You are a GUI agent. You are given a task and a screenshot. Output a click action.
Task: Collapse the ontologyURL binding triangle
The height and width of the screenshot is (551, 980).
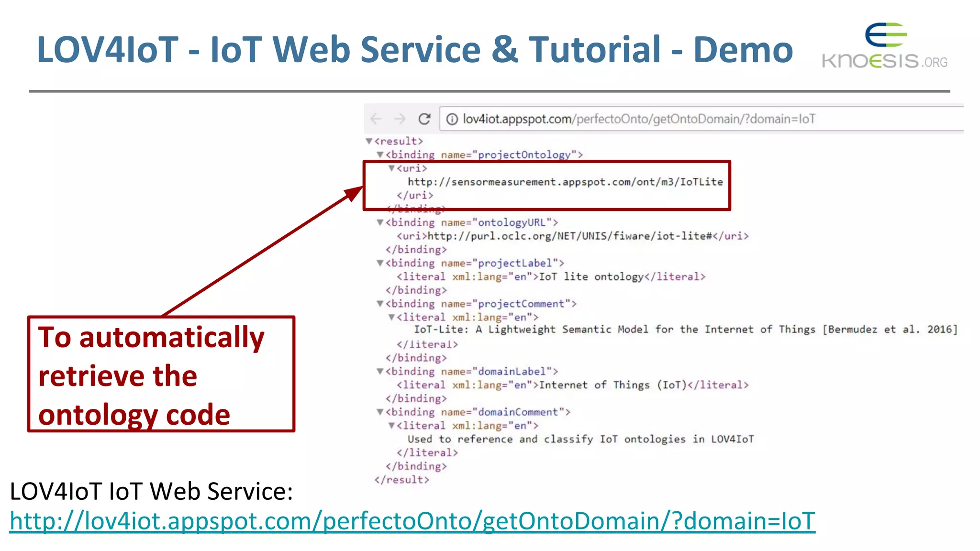coord(380,222)
